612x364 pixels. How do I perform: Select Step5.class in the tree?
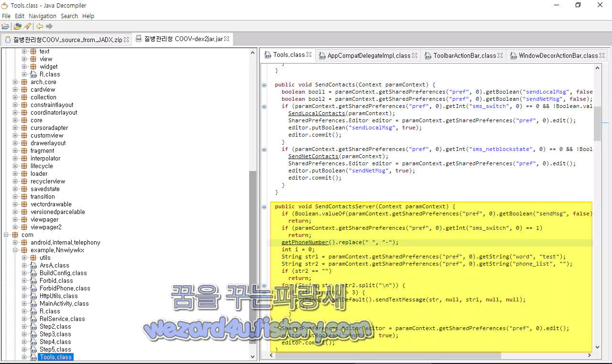[x=55, y=350]
